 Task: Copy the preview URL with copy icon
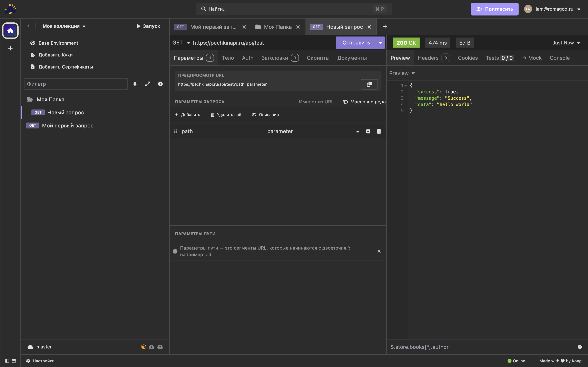point(369,84)
